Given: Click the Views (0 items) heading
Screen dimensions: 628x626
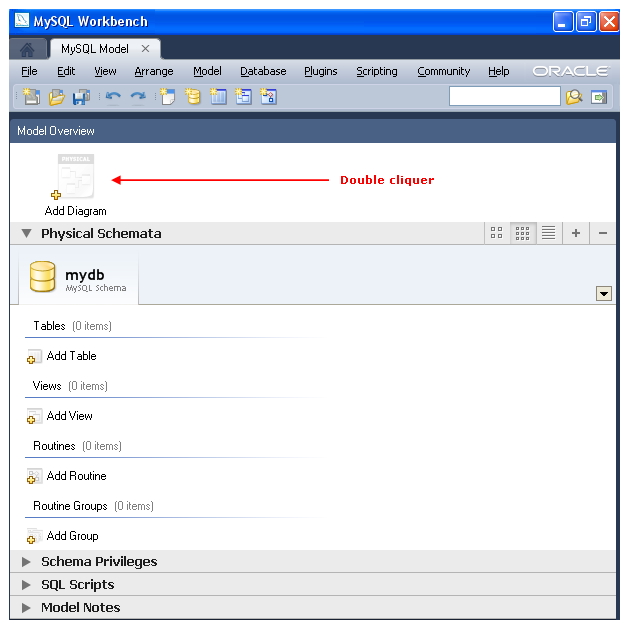Looking at the screenshot, I should pos(70,386).
